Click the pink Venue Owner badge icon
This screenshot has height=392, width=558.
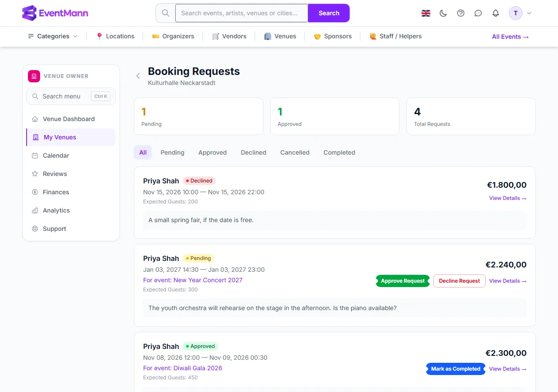coord(34,76)
